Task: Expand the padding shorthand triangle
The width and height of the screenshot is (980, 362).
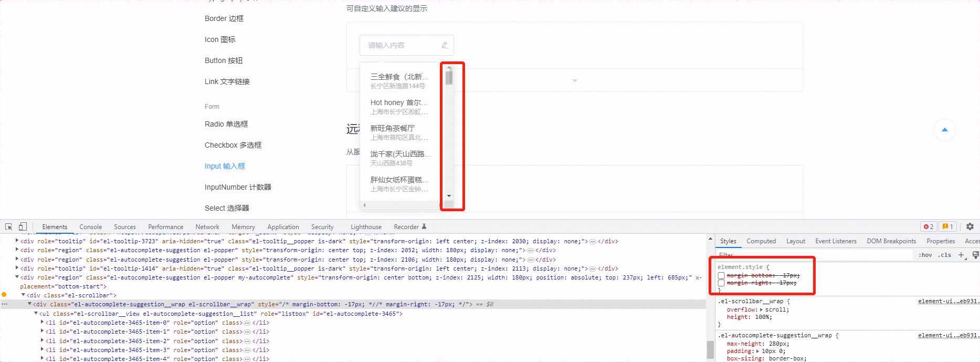Action: (x=757, y=351)
